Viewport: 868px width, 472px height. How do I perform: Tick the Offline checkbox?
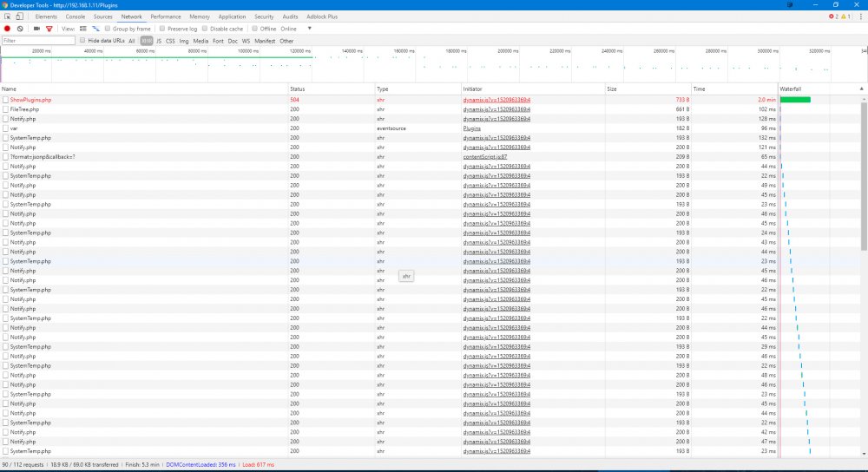[x=254, y=29]
